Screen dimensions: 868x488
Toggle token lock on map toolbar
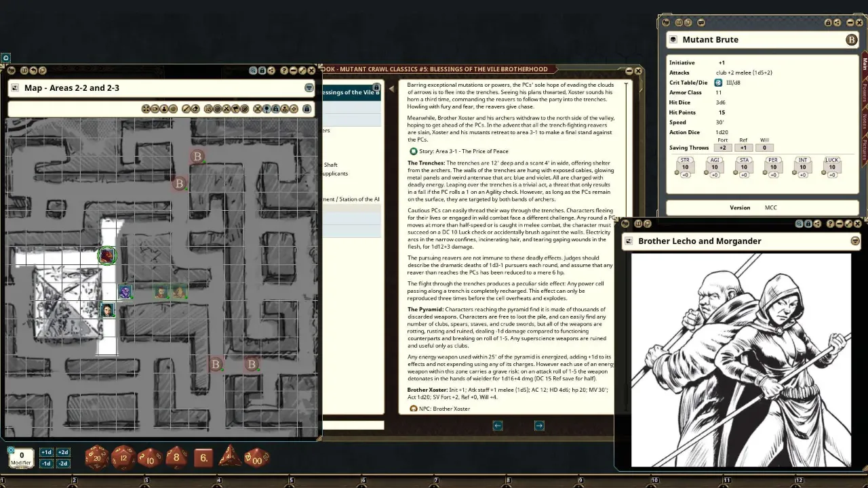click(276, 109)
